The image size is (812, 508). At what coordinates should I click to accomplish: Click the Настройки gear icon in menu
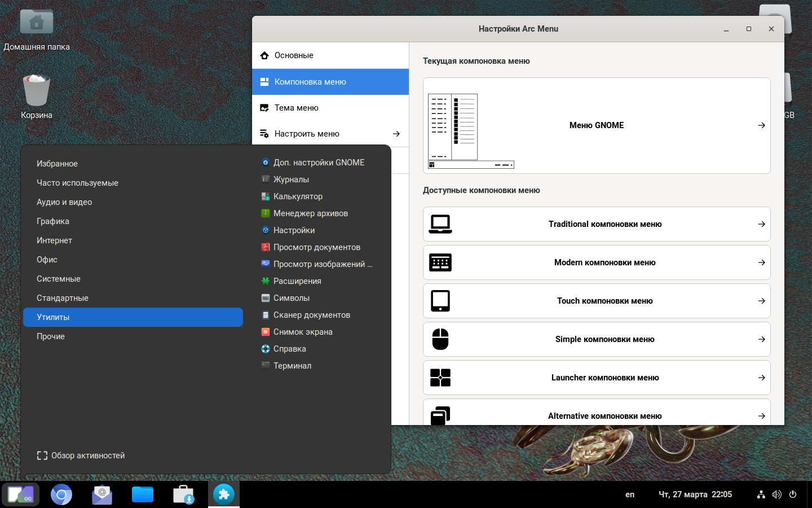click(x=266, y=230)
